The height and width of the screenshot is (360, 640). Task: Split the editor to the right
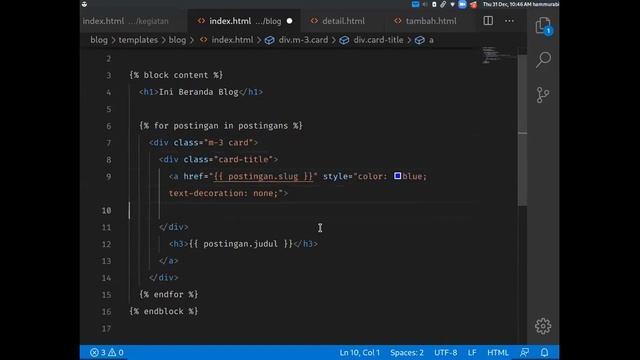click(488, 21)
